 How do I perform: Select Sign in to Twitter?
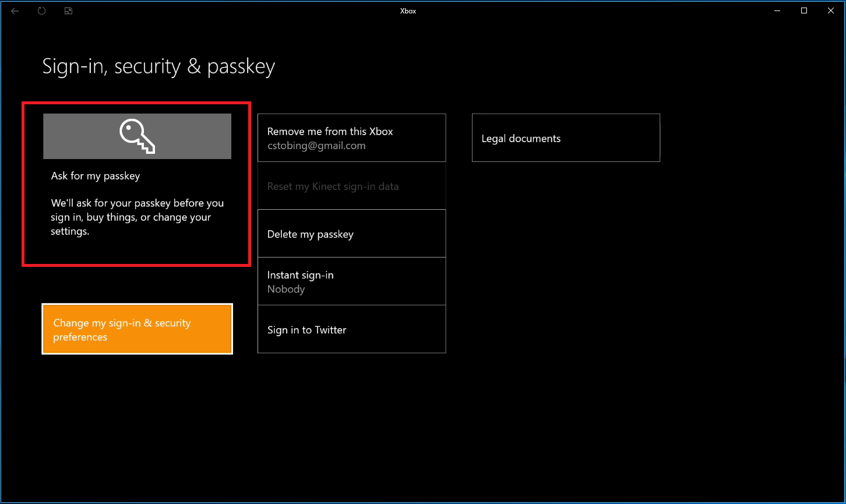coord(352,329)
